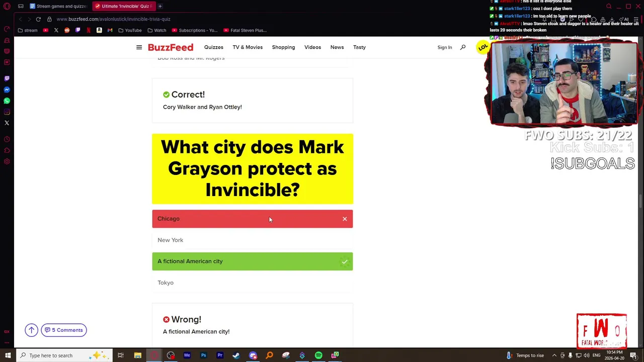Open Steam from taskbar
Viewport: 644px width, 362px height.
[x=236, y=355]
